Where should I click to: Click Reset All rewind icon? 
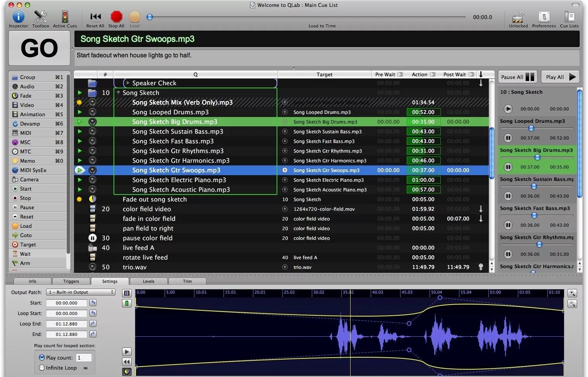click(x=95, y=17)
